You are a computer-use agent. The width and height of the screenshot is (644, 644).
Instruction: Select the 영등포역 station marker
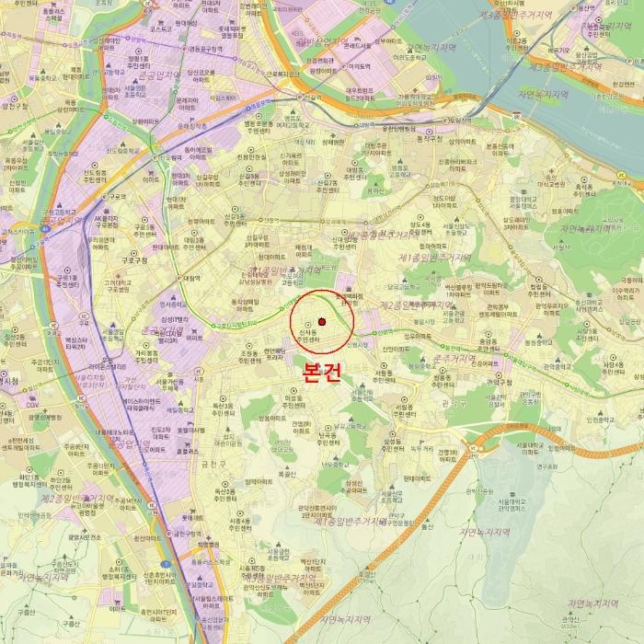tap(248, 109)
